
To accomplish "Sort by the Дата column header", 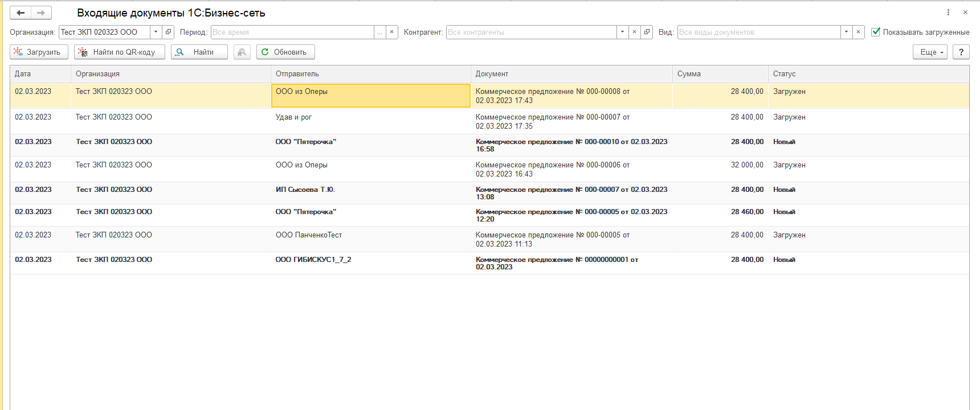I will pos(40,73).
